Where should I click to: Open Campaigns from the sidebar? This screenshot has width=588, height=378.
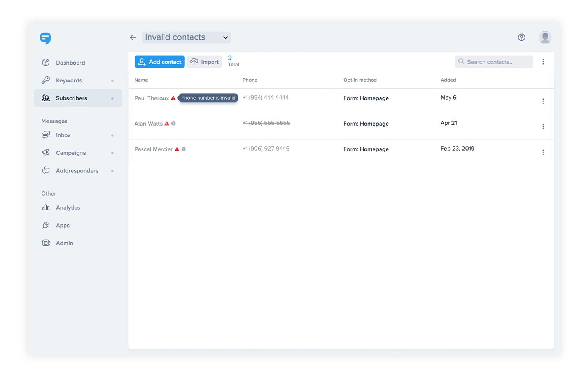click(x=71, y=153)
